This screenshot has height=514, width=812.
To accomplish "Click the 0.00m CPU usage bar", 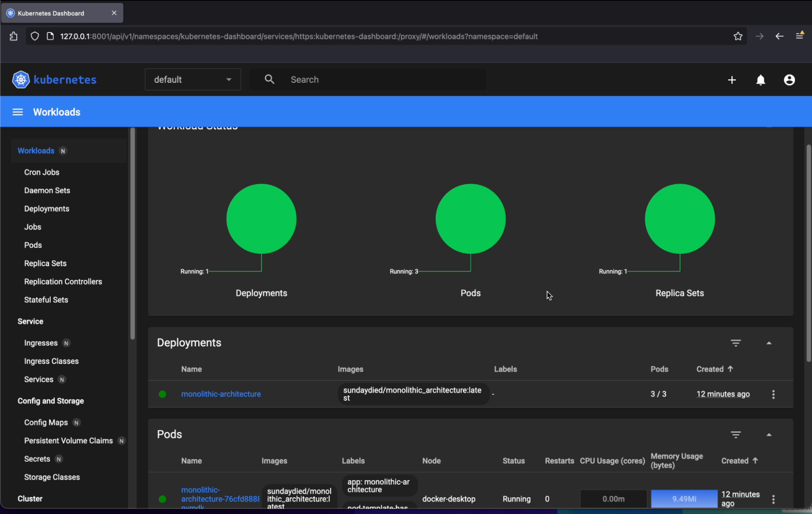I will (613, 499).
